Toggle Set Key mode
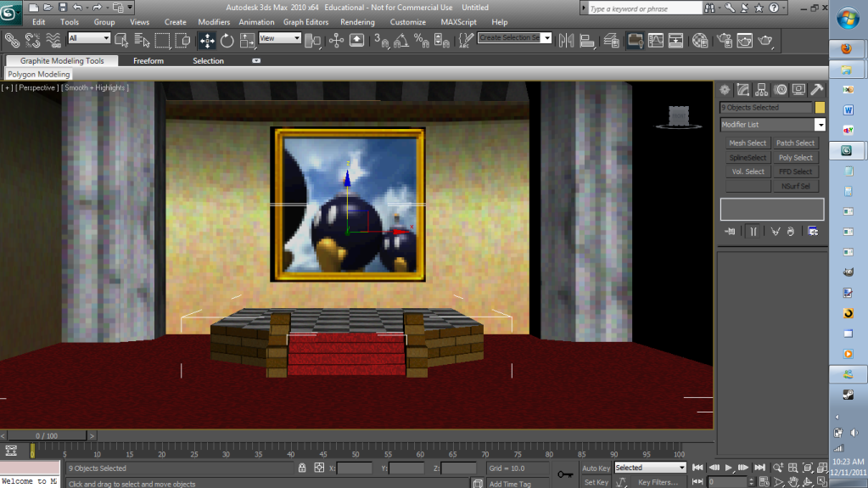The height and width of the screenshot is (488, 868). click(596, 482)
